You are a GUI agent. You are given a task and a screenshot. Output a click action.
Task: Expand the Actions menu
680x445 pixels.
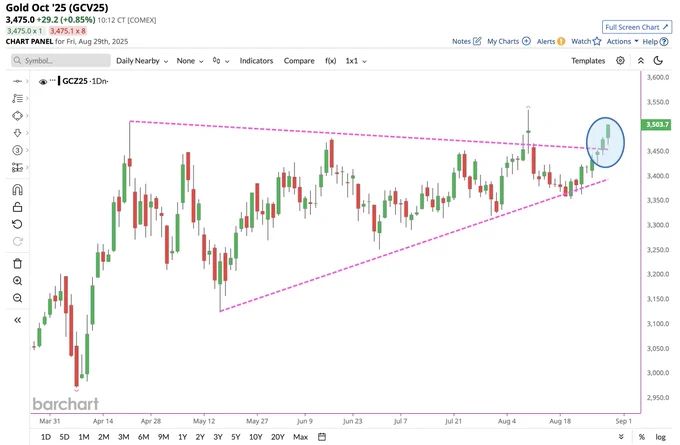tap(622, 41)
